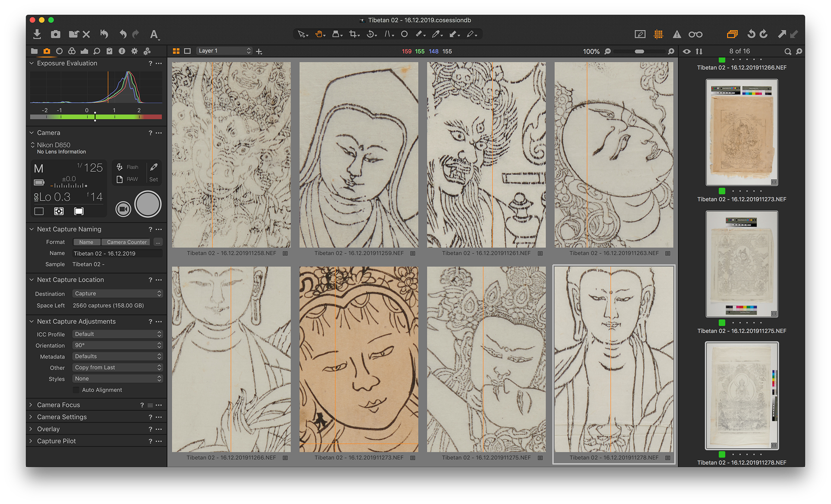Open the Capture camera tool tab
This screenshot has height=504, width=831.
coord(47,51)
